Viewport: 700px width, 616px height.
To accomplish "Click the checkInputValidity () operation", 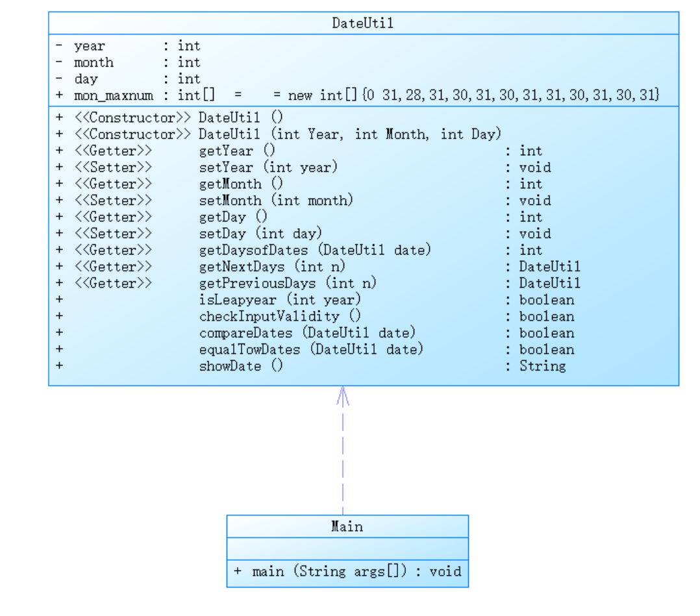I will [x=315, y=315].
